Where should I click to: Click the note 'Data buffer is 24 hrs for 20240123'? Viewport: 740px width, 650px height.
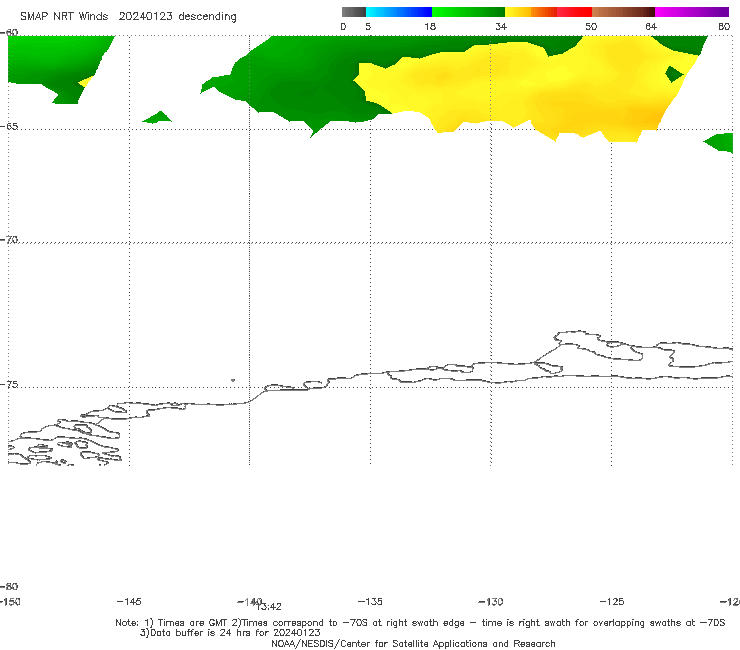tap(230, 633)
